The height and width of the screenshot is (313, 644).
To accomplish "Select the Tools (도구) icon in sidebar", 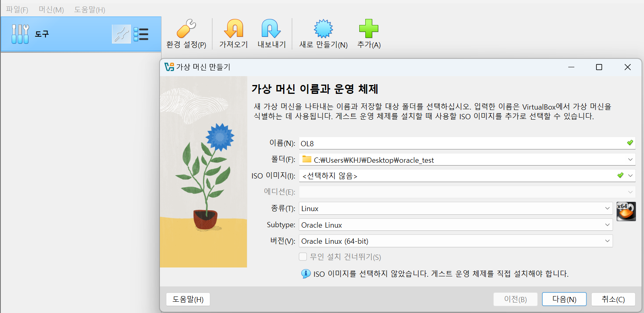I will click(20, 34).
